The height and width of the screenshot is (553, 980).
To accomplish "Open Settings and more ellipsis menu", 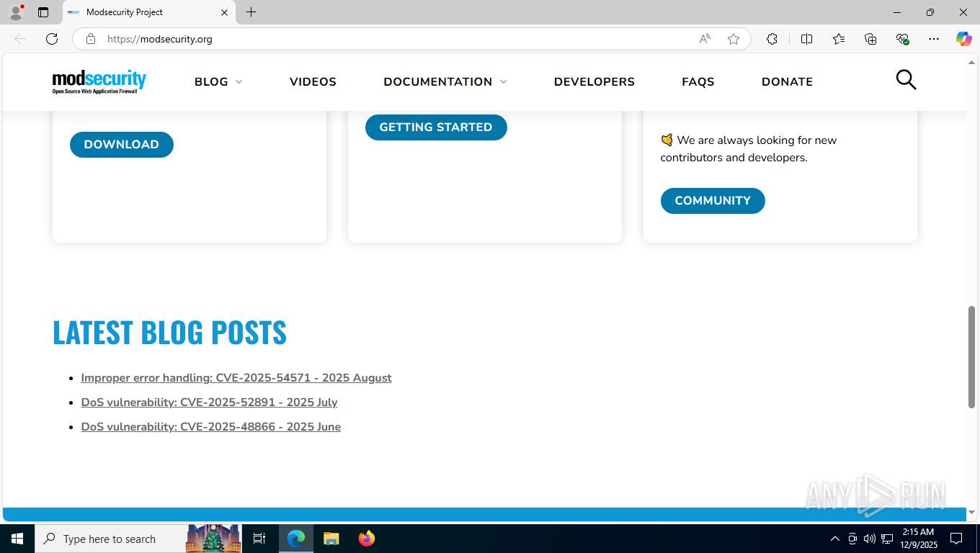I will click(x=934, y=39).
